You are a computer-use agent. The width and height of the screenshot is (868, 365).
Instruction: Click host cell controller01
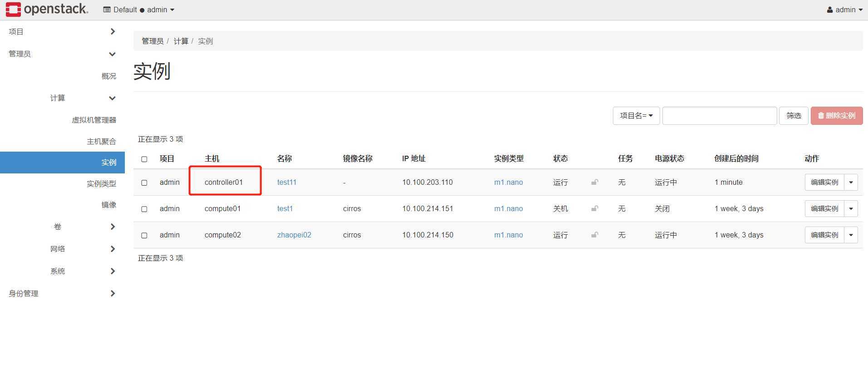click(x=224, y=182)
